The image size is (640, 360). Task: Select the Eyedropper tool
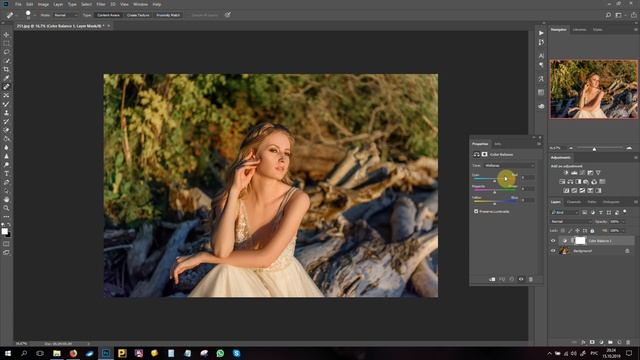point(6,78)
